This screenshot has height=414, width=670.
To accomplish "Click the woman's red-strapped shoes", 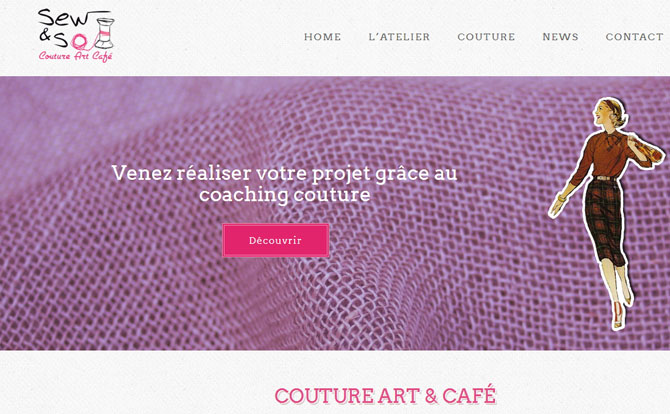I will 622,310.
